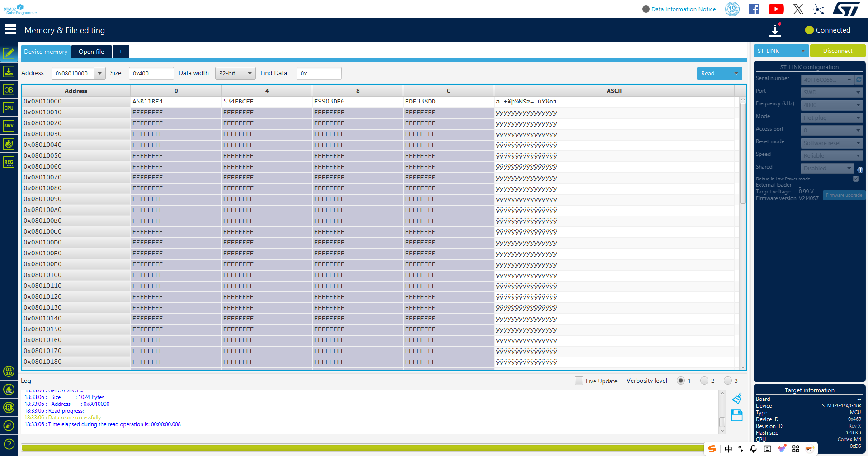Open the hamburger main menu
The width and height of the screenshot is (868, 456).
(x=10, y=30)
